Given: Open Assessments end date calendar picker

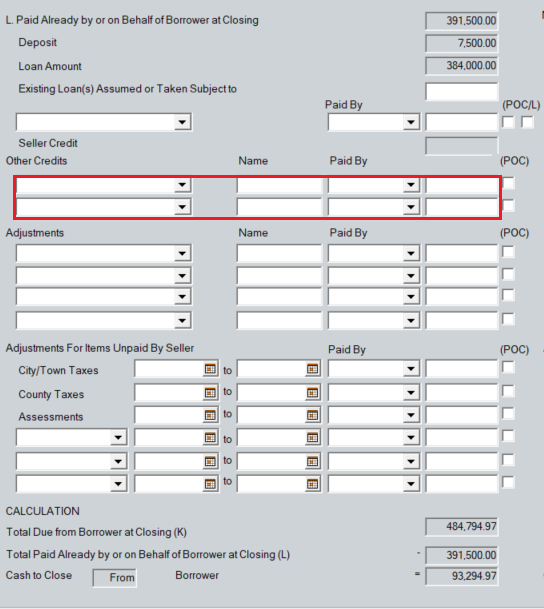Looking at the screenshot, I should pos(312,415).
